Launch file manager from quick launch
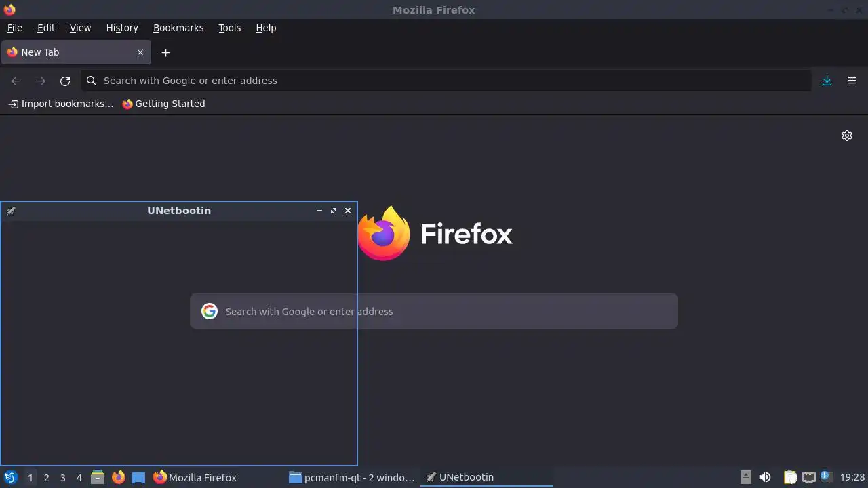The height and width of the screenshot is (488, 868). (98, 477)
